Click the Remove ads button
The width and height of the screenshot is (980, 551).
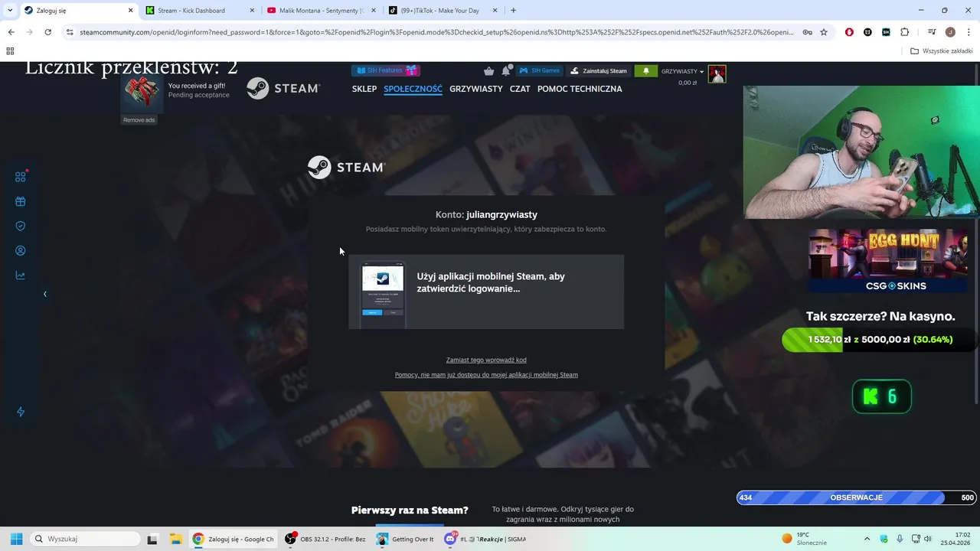point(139,120)
